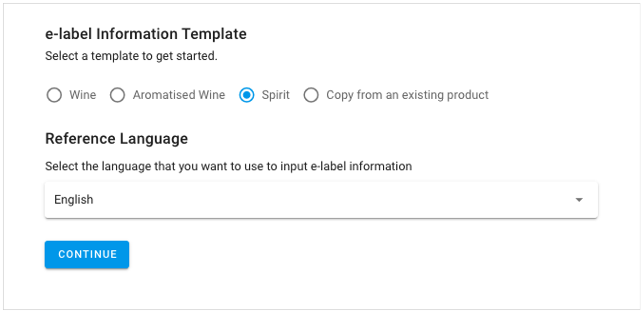Expand the language combo box in its middle

[x=321, y=200]
